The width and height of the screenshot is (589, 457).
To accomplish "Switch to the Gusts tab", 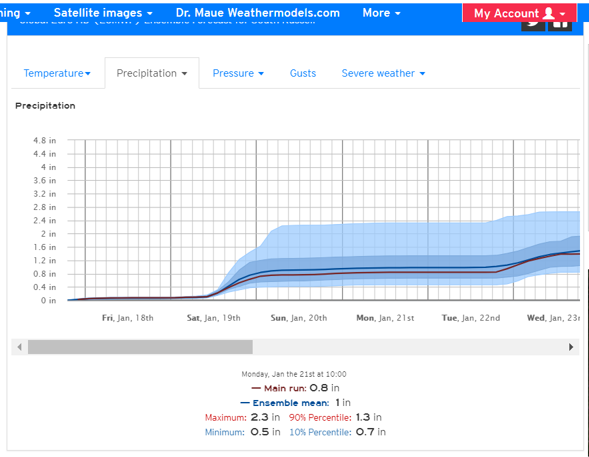I will coord(303,73).
